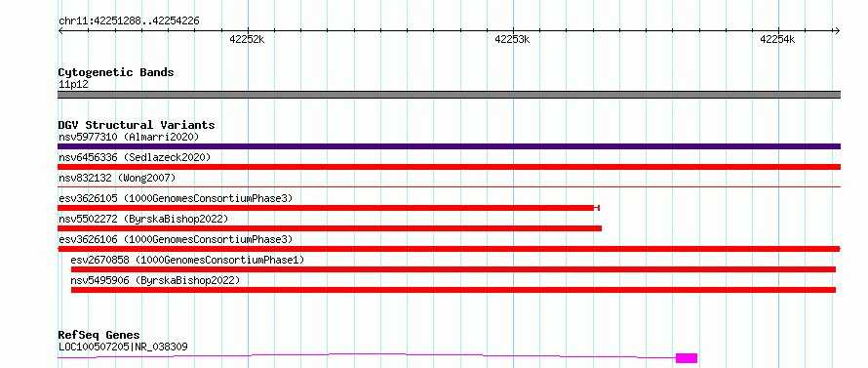
Task: Click the nsv832132 (Wong2007) label
Action: [x=117, y=178]
